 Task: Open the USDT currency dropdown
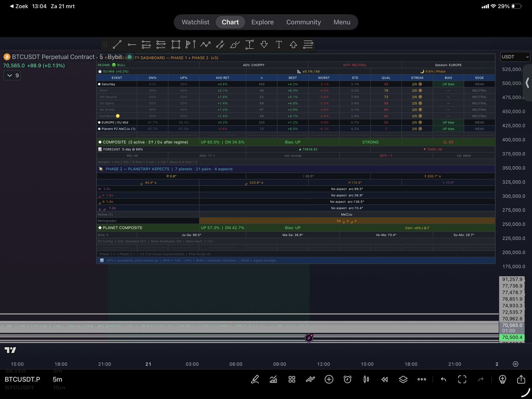point(515,57)
